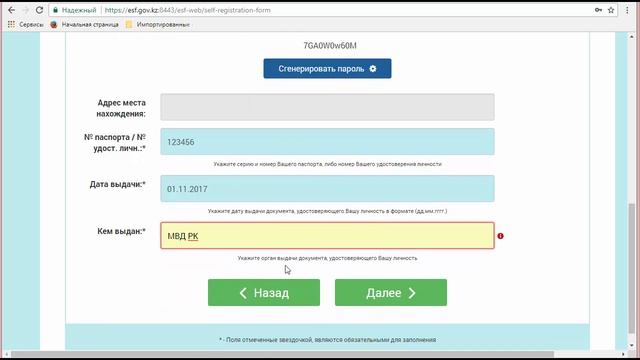Viewport: 640px width, 360px height.
Task: Click the Назад button
Action: pos(264,293)
